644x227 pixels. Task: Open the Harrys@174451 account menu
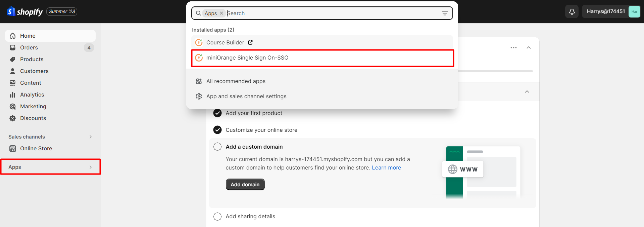click(x=611, y=11)
